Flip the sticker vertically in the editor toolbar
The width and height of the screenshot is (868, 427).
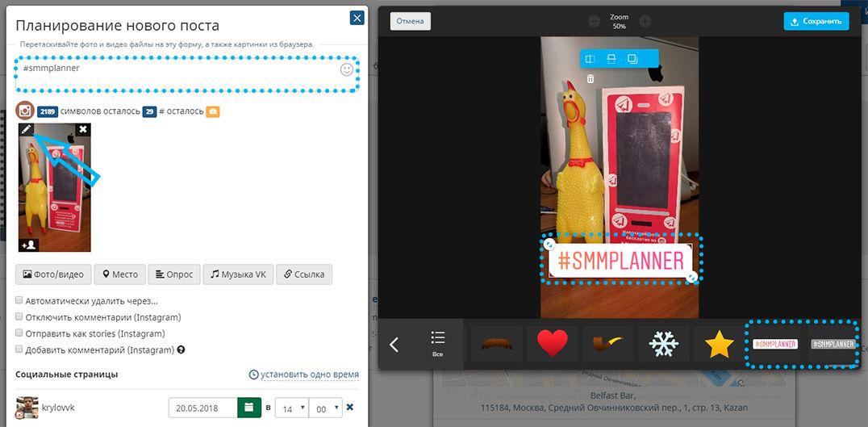[x=611, y=59]
